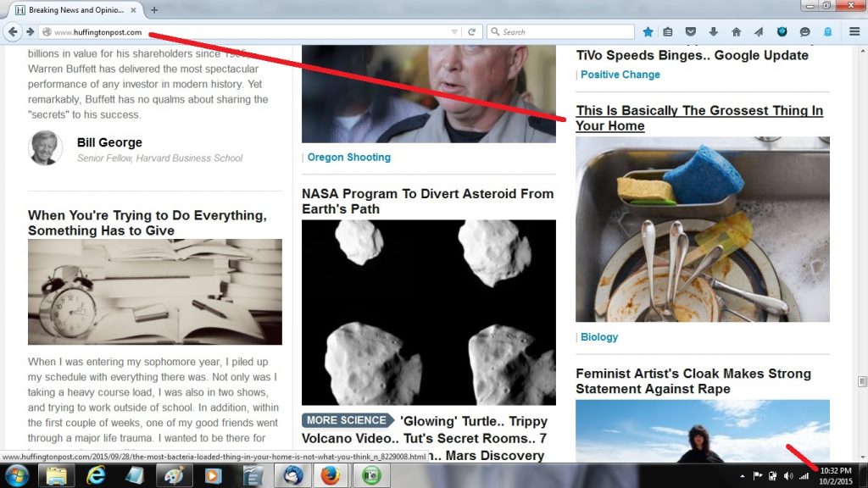Open the 'TiVo Speeds Binges.. Google Update' headline

[692, 55]
